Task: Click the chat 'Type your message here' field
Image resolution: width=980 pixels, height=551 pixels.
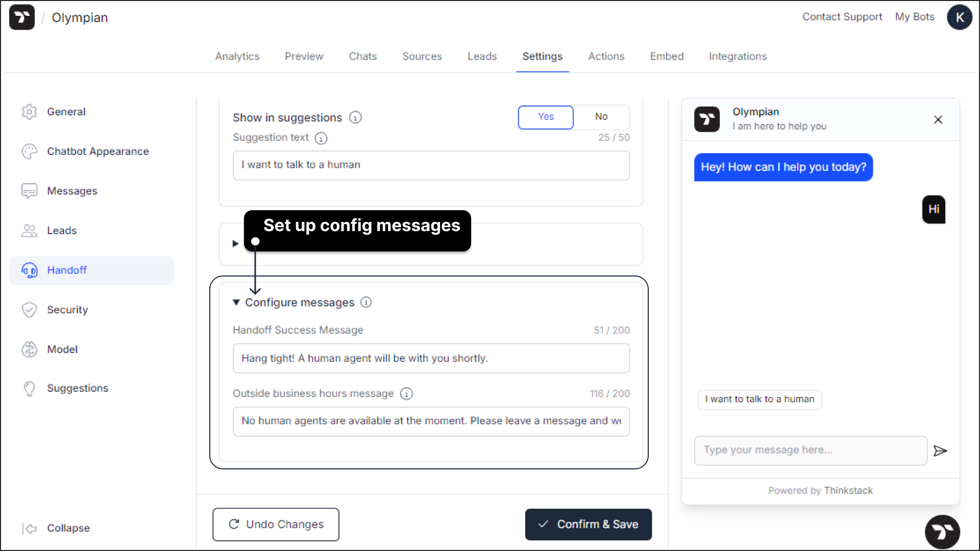Action: click(x=811, y=450)
